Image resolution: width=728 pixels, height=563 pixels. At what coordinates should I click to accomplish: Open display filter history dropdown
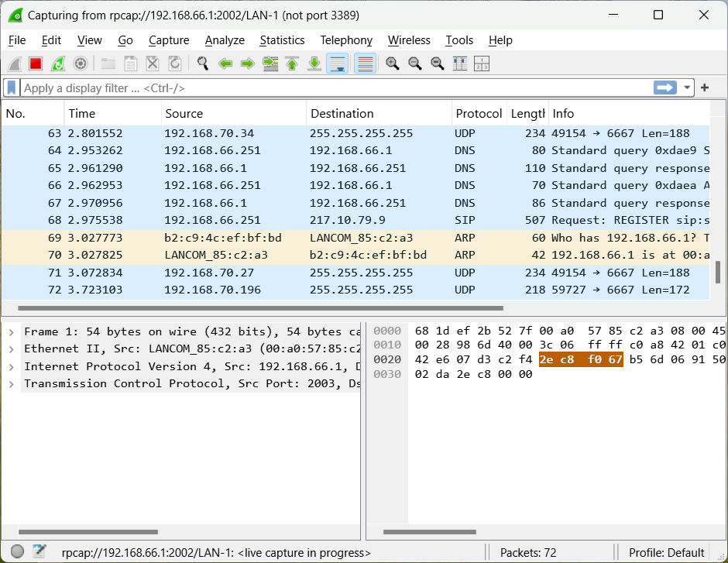pos(688,88)
